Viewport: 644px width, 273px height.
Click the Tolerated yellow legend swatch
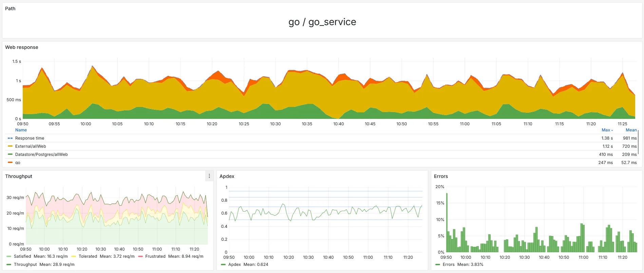click(74, 256)
